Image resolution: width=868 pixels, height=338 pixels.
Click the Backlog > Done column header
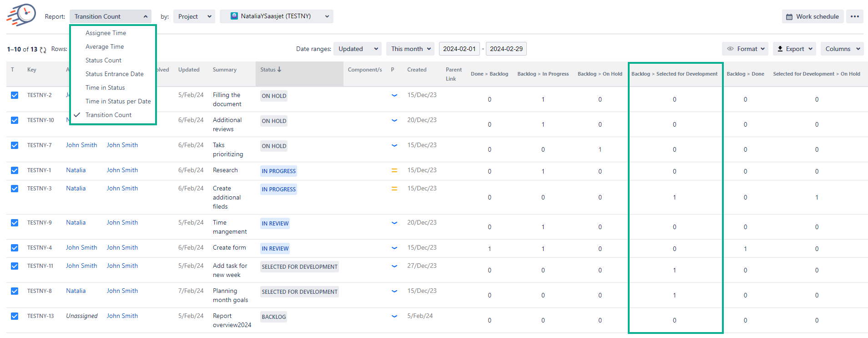pos(745,74)
